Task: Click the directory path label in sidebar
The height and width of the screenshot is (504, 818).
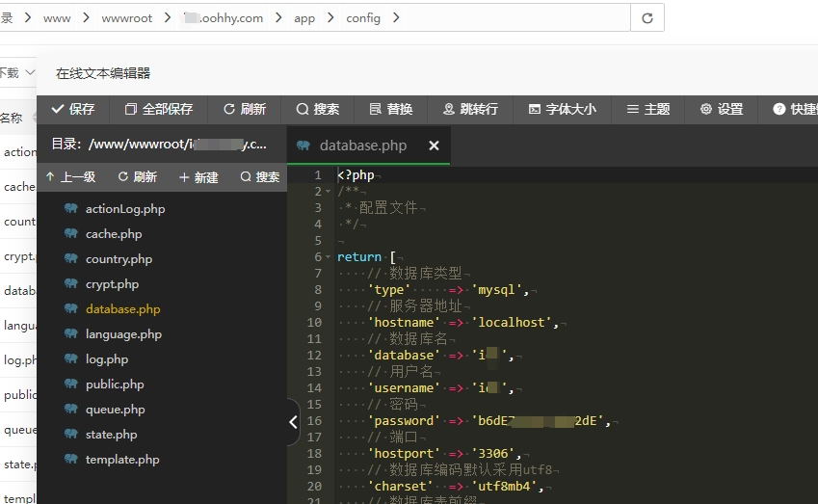Action: pos(159,145)
